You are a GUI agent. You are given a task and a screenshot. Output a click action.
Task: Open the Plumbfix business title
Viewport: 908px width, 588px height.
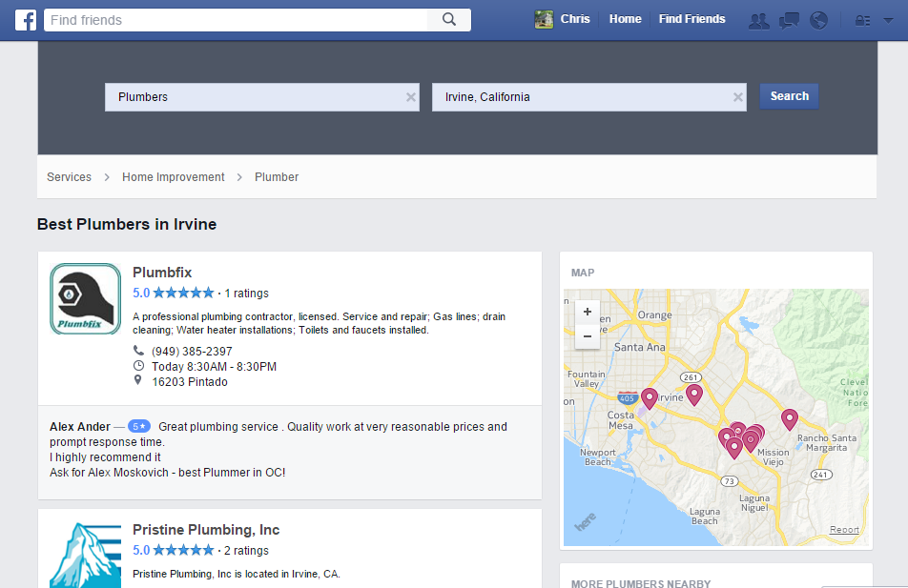click(162, 273)
